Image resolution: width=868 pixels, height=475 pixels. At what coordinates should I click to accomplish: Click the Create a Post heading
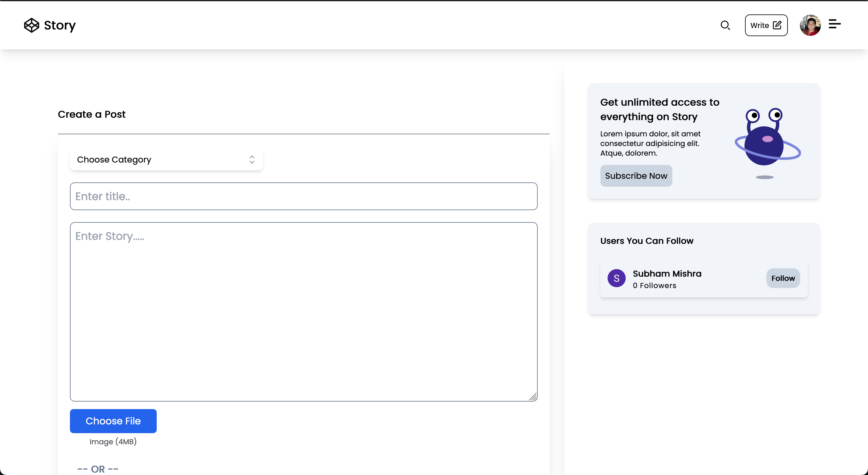pyautogui.click(x=91, y=114)
